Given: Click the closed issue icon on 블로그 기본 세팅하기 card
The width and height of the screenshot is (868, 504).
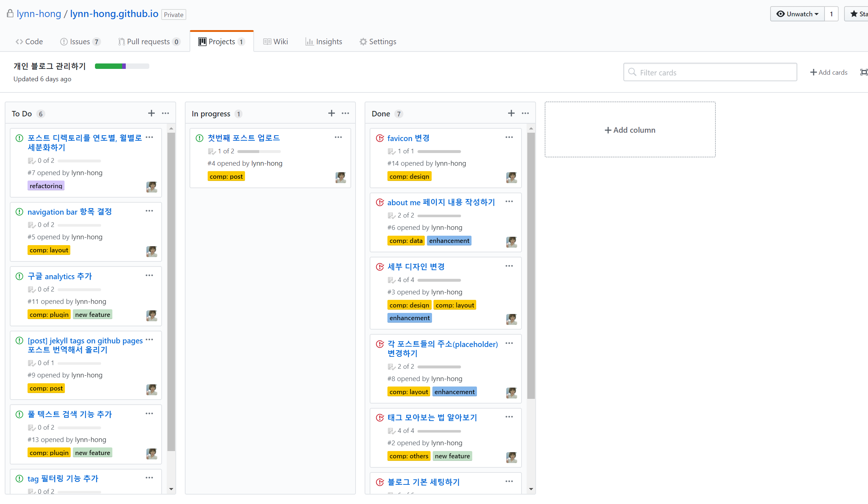Looking at the screenshot, I should coord(380,482).
